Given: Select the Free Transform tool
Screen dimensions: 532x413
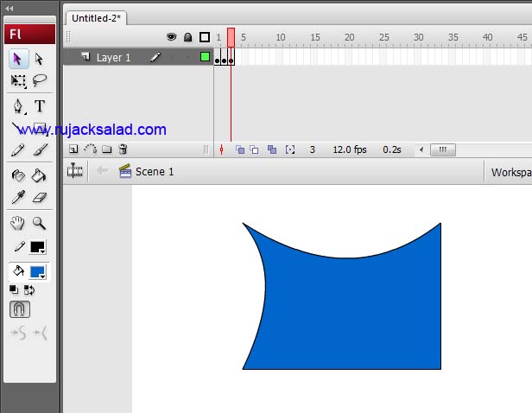Looking at the screenshot, I should coord(18,80).
